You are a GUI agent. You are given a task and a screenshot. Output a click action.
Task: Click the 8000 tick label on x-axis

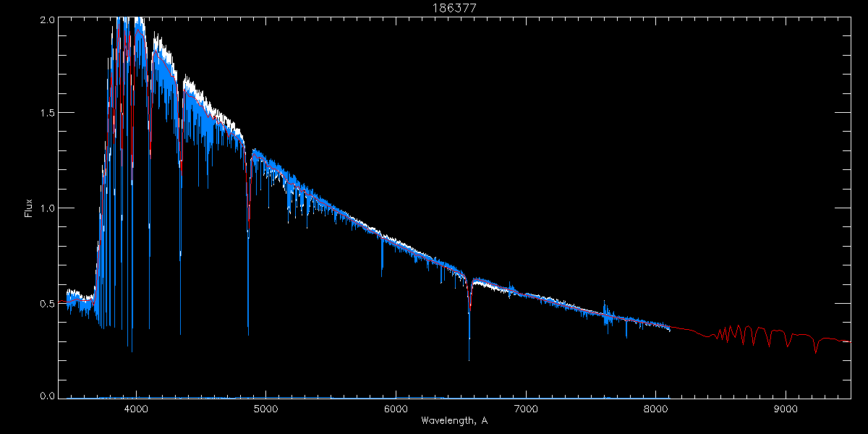pos(655,407)
